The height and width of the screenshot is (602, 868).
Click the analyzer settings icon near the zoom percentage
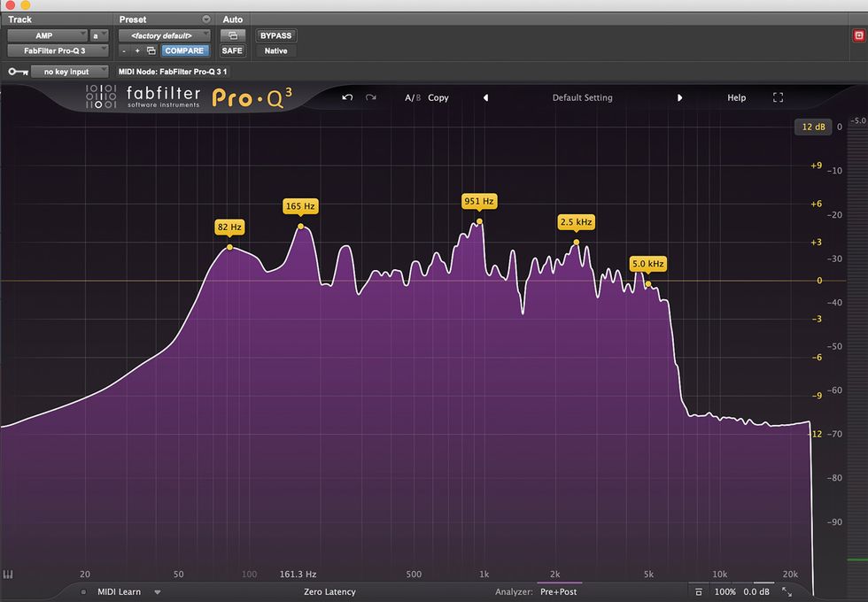[x=698, y=591]
